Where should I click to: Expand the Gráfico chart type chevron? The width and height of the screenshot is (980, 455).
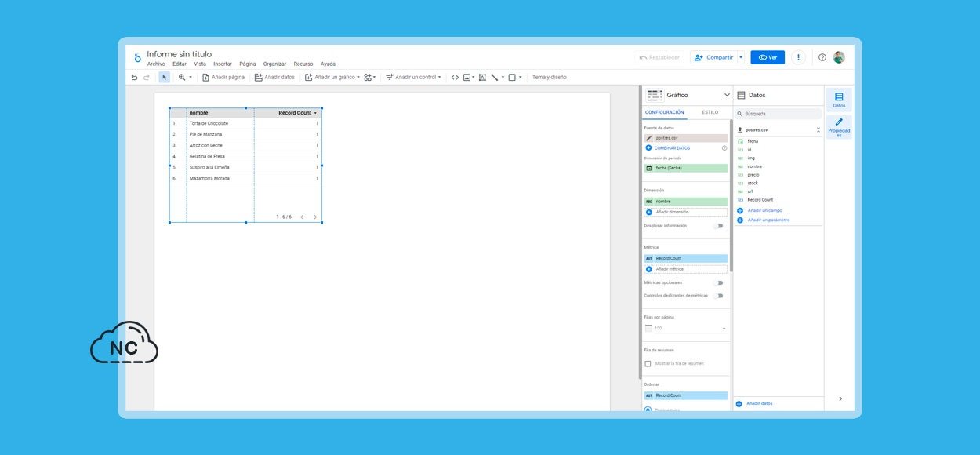coord(726,95)
